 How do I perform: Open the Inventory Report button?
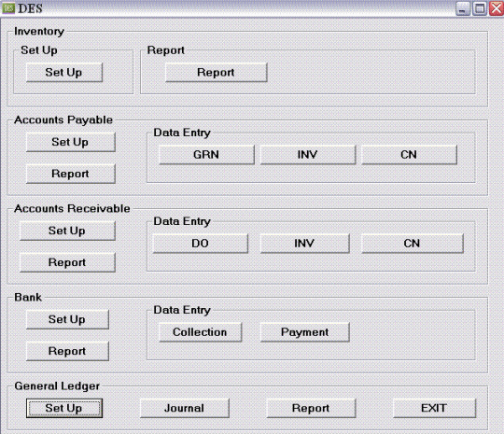click(x=216, y=73)
